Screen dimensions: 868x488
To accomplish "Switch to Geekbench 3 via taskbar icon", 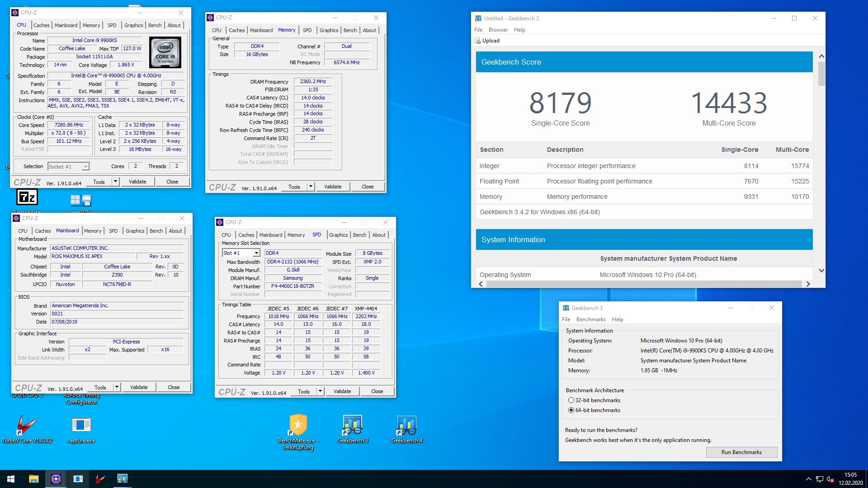I will 123,479.
